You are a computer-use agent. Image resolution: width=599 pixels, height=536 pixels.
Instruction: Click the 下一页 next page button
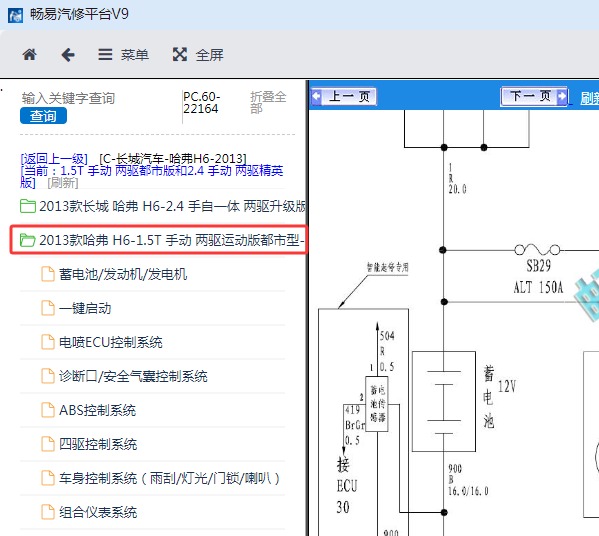[x=534, y=96]
